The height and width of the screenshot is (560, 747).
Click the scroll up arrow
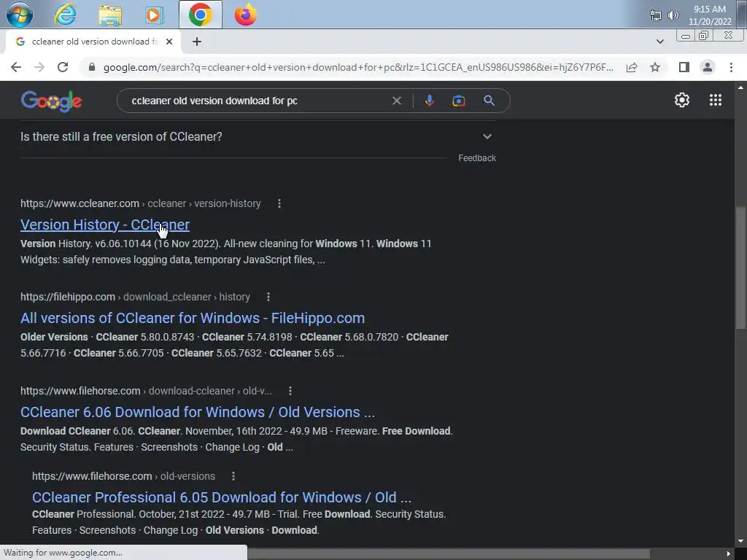point(740,87)
